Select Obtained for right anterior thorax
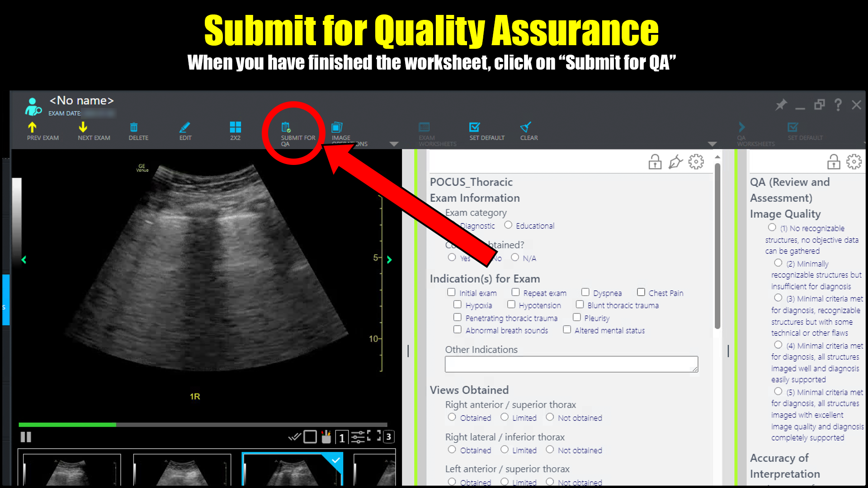This screenshot has height=488, width=868. click(x=452, y=417)
